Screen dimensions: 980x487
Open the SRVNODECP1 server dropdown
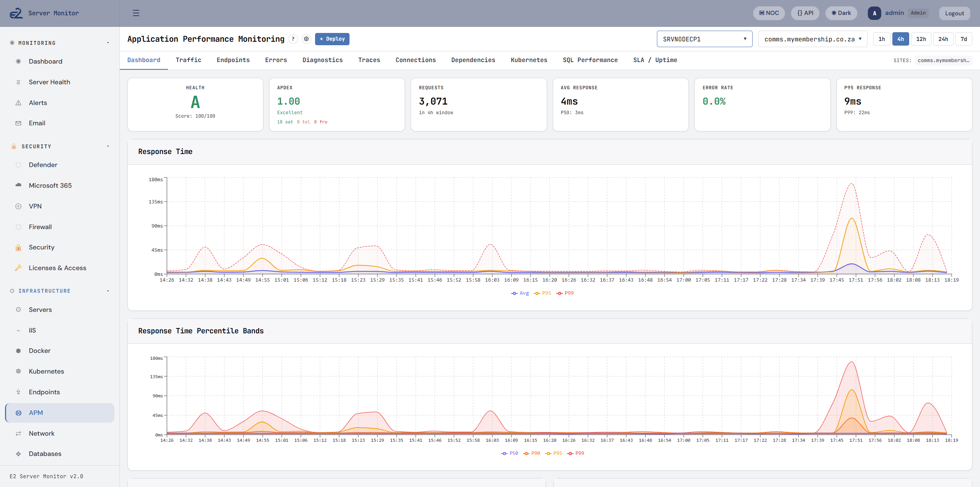[x=704, y=39]
